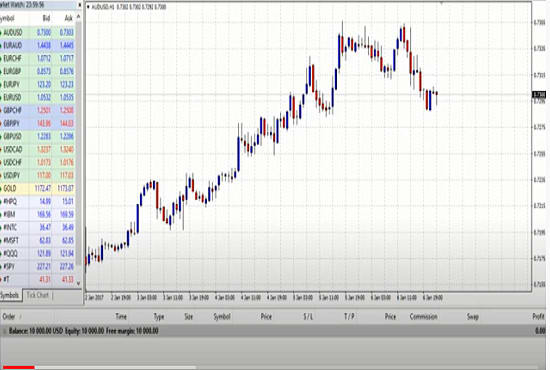
Task: Click the Profit column header
Action: click(x=538, y=317)
